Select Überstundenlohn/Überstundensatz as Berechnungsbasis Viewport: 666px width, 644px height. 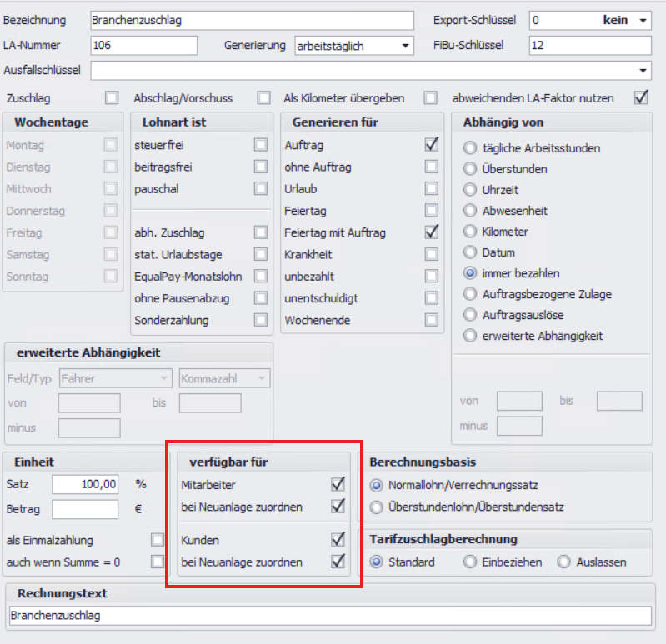[377, 507]
